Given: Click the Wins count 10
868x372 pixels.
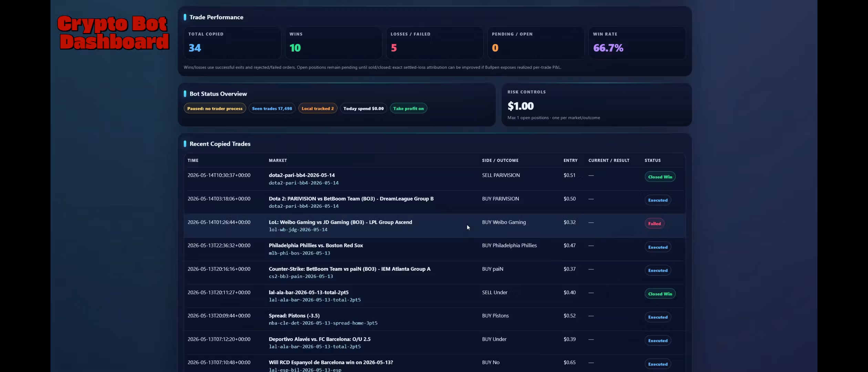Looking at the screenshot, I should point(295,48).
